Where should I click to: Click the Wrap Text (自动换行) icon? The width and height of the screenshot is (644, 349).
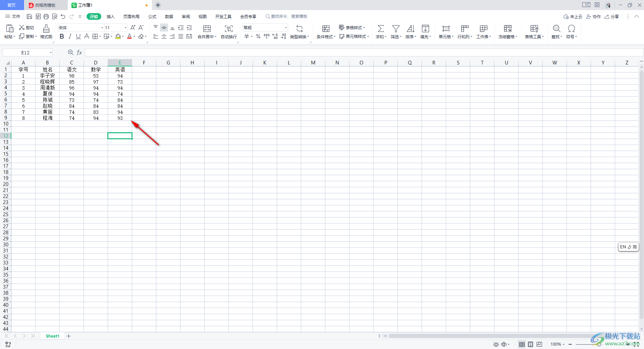[229, 29]
